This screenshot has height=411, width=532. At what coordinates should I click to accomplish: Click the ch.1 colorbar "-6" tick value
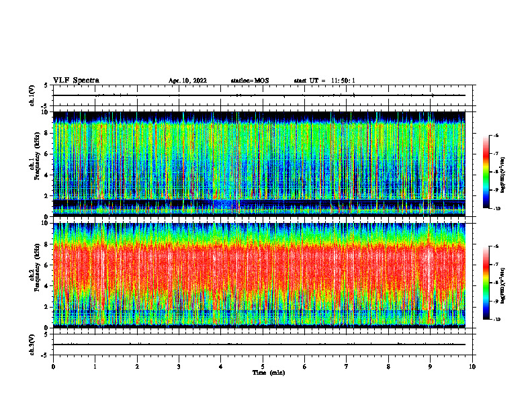tap(496, 136)
